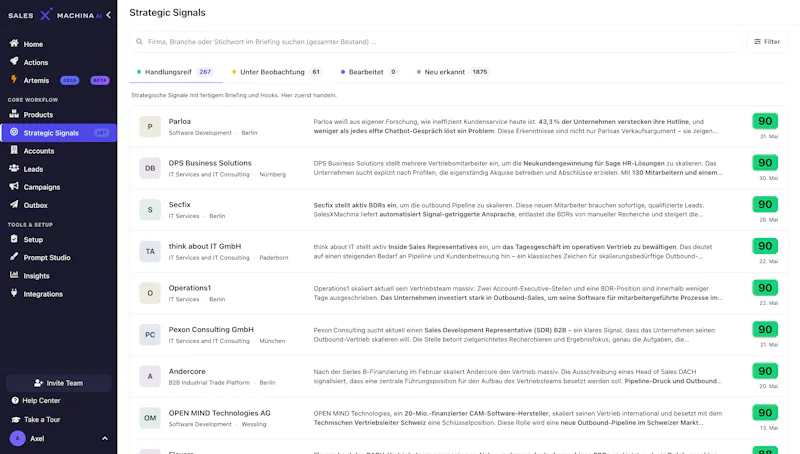Click the Strategic Signals target icon
The width and height of the screenshot is (800, 454).
tap(14, 132)
